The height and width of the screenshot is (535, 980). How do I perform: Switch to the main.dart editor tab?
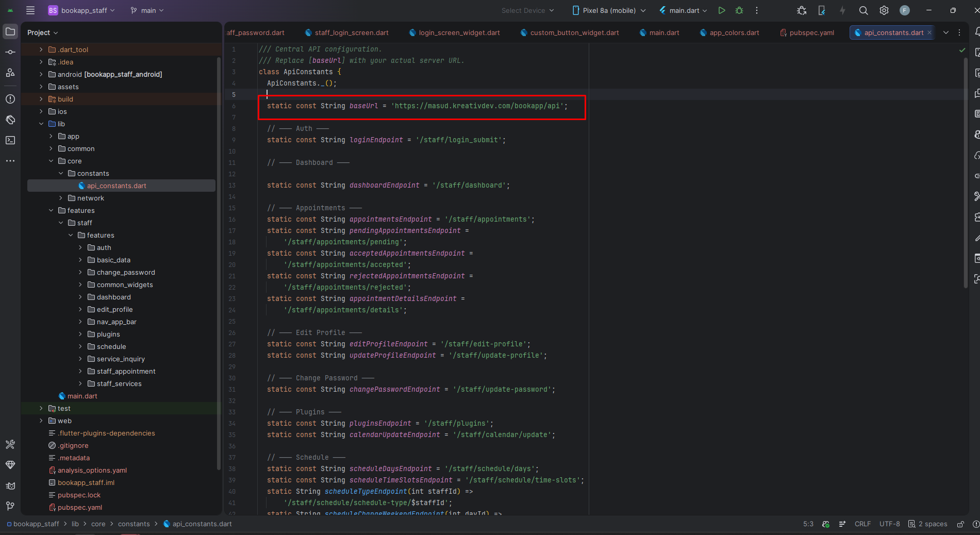pyautogui.click(x=660, y=32)
